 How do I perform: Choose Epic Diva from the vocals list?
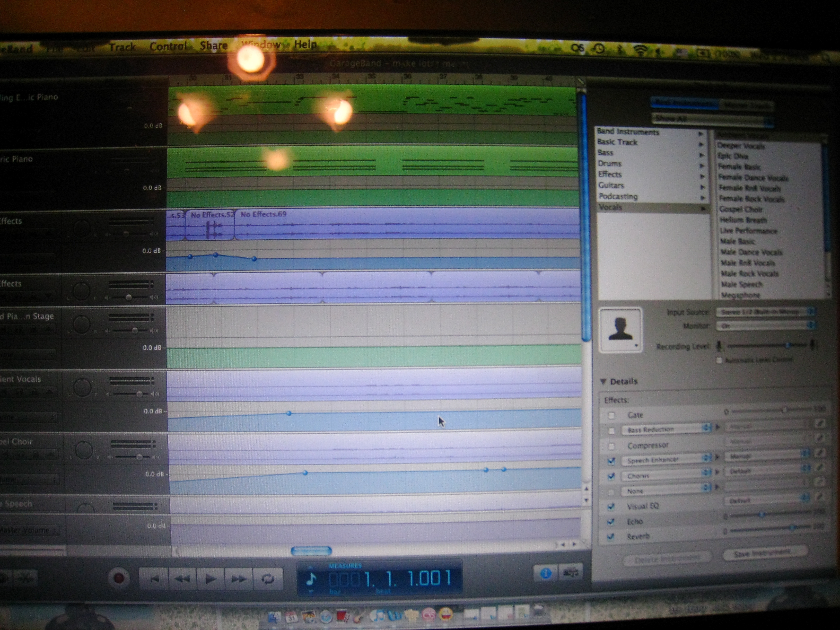click(x=733, y=156)
